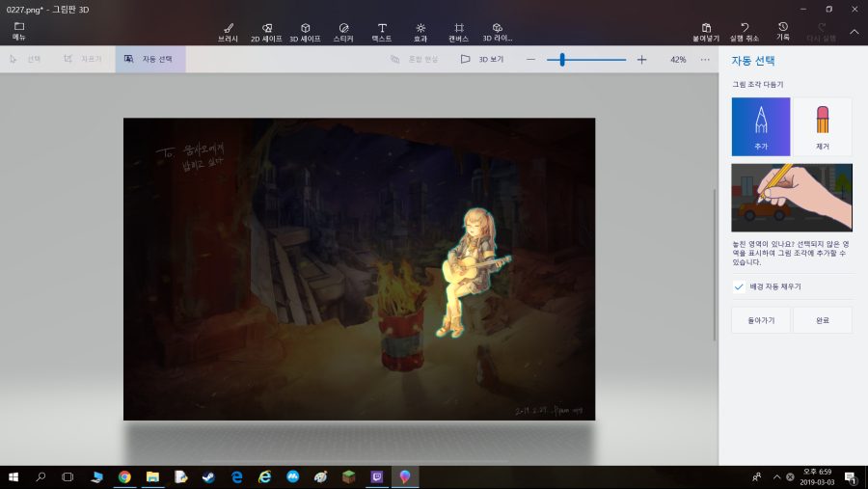Open the 기록 history panel
Image resolution: width=868 pixels, height=489 pixels.
(783, 32)
